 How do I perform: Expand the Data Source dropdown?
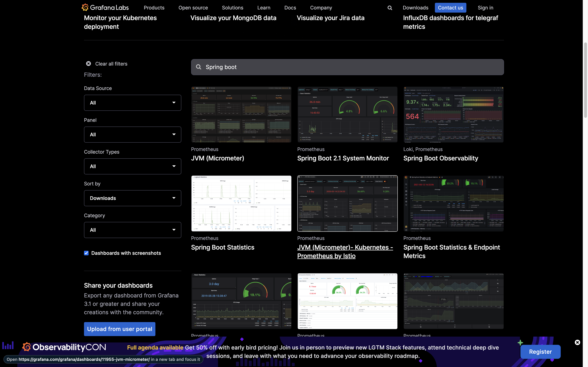click(x=132, y=103)
